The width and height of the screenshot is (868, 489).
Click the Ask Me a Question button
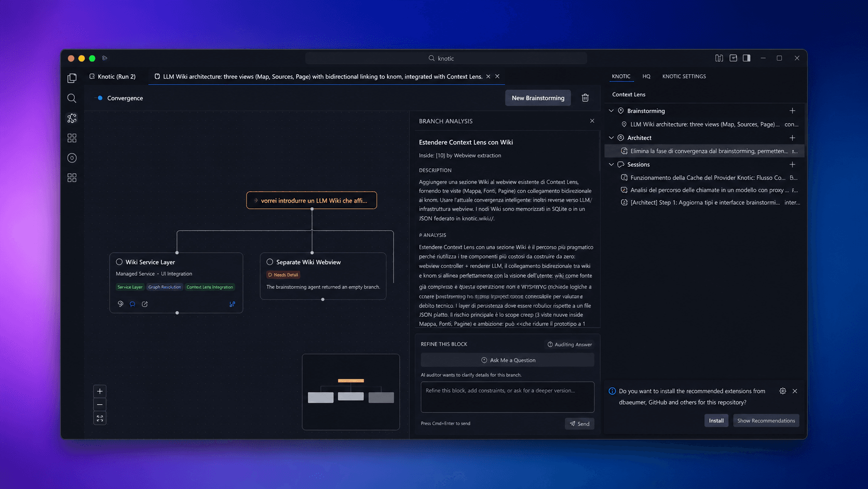pos(507,360)
